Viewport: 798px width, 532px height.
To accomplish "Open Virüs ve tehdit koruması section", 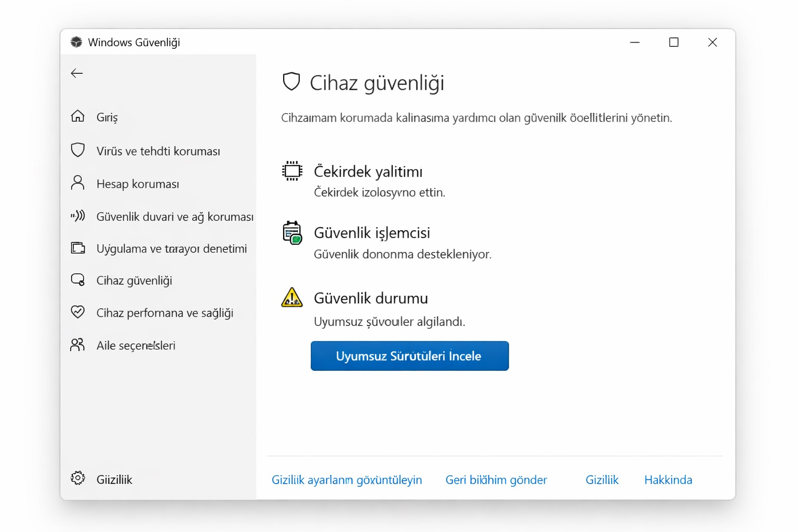I will (158, 151).
